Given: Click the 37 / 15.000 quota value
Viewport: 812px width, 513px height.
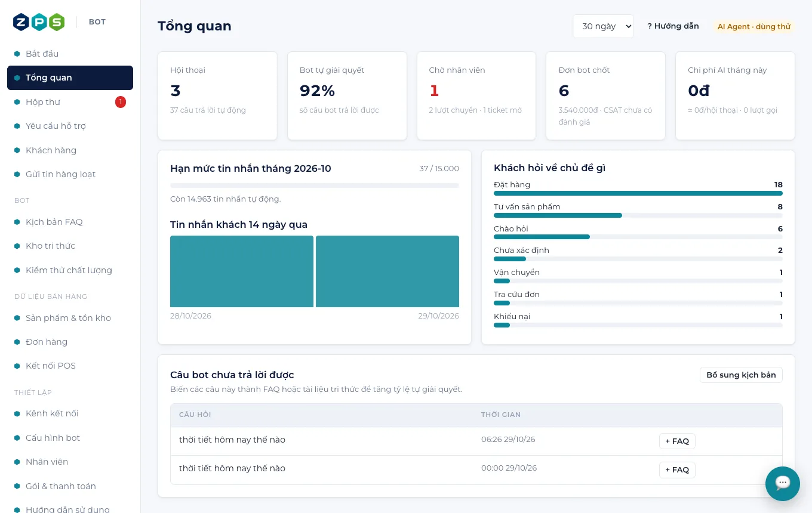Looking at the screenshot, I should pos(439,169).
